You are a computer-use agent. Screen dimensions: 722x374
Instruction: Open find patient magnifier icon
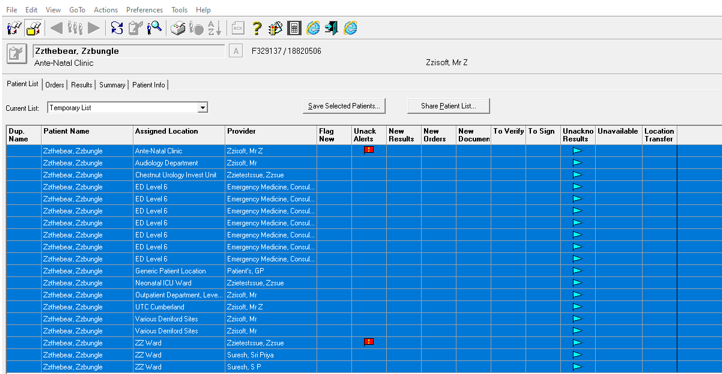coord(154,29)
